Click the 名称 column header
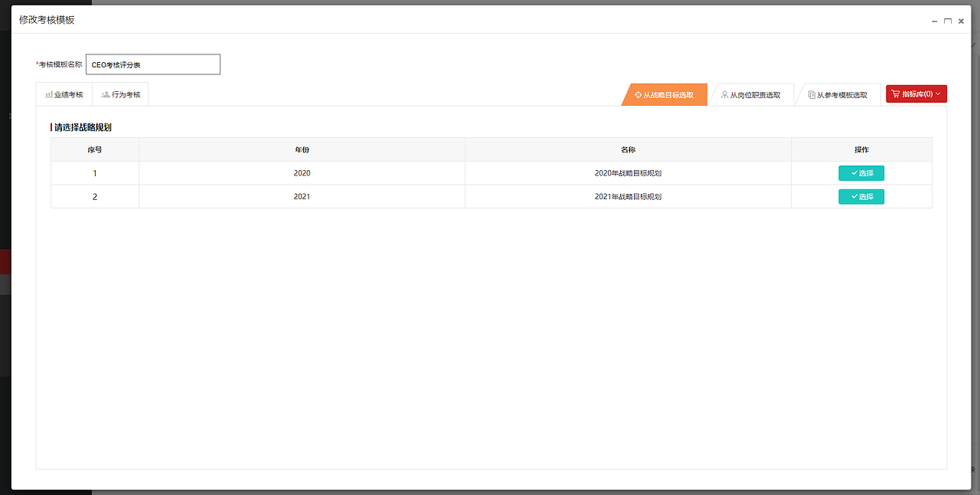980x495 pixels. (x=628, y=149)
